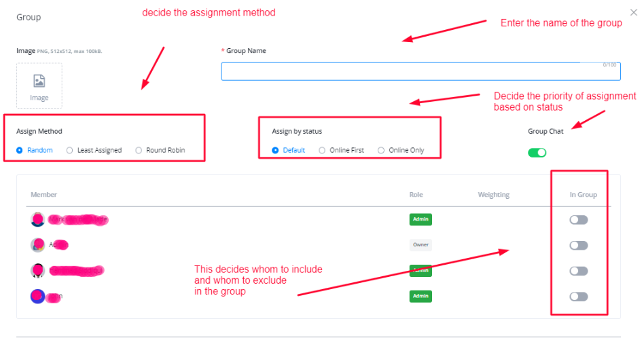The width and height of the screenshot is (644, 338).
Task: Click the first member's avatar icon
Action: coord(38,219)
